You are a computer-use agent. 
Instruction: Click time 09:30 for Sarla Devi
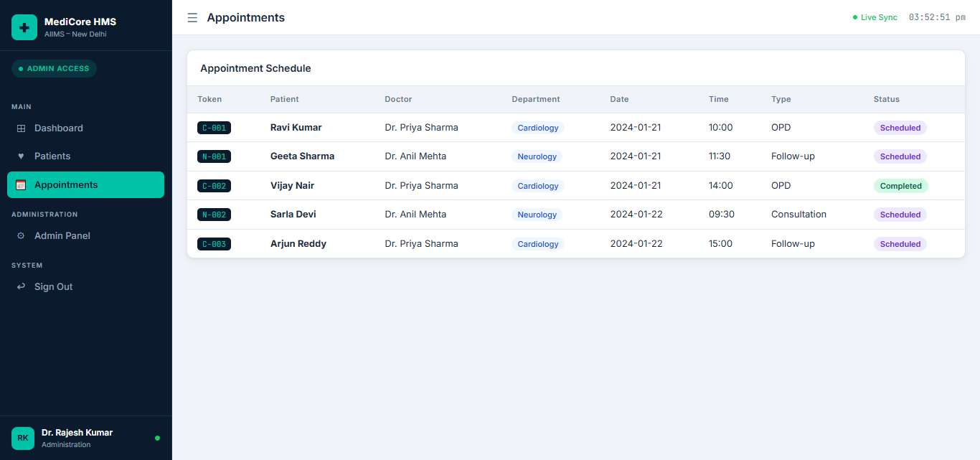(x=722, y=215)
